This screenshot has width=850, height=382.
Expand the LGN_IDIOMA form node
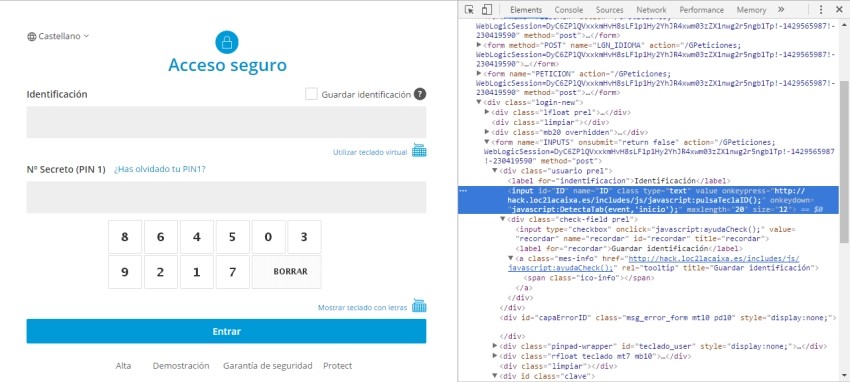coord(479,44)
